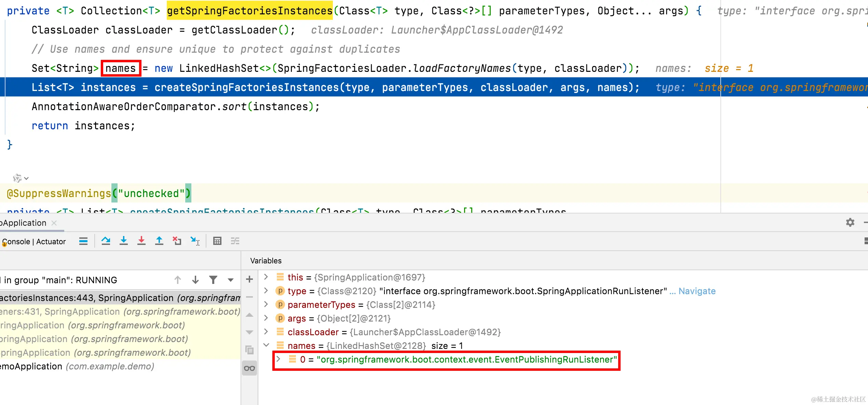Close the Application debug session tab
The width and height of the screenshot is (868, 405).
click(x=54, y=223)
